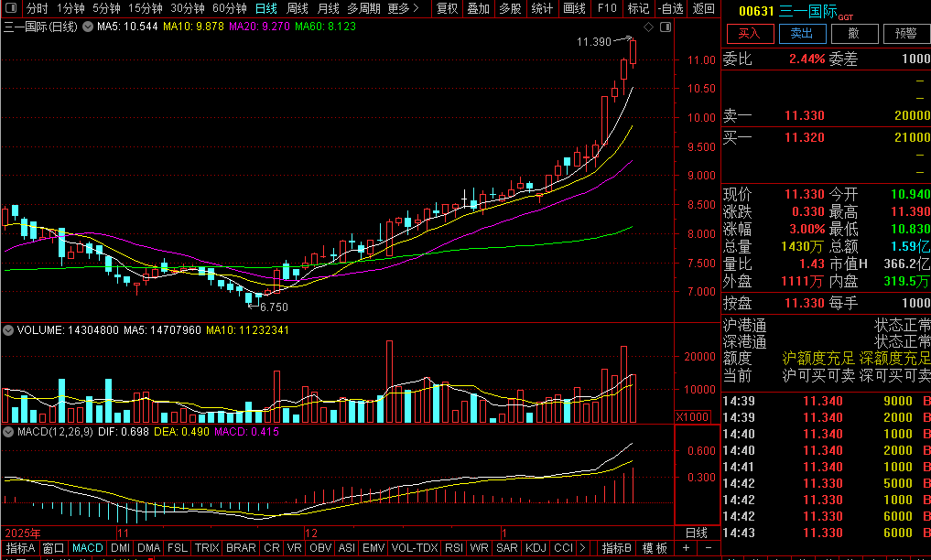Click the 撤 cancel order button
The image size is (931, 560).
pyautogui.click(x=854, y=34)
